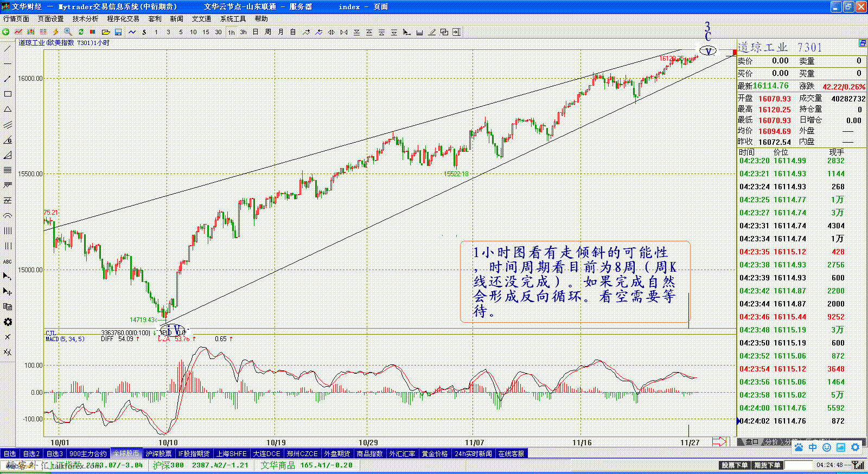Screen dimensions: 868x474
Task: Click the blue picture icon in IME bar
Action: pos(841,447)
